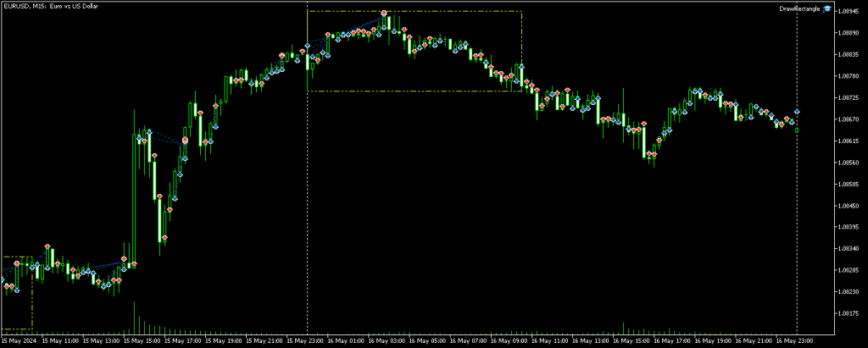Click the blue marker on the last candle
868x348 pixels.
(797, 113)
